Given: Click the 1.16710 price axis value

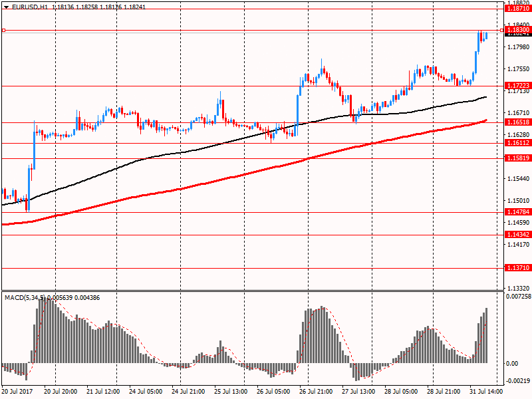Looking at the screenshot, I should tap(518, 112).
